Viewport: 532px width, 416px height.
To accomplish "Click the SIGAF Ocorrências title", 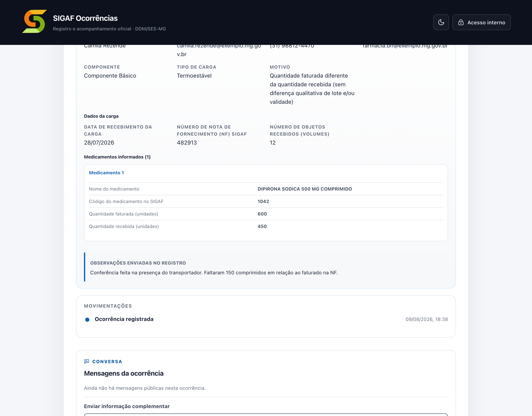I will (85, 18).
